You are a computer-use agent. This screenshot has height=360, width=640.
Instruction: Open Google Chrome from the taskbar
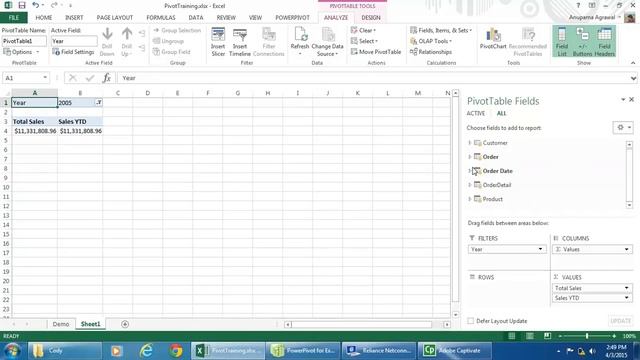(x=176, y=351)
